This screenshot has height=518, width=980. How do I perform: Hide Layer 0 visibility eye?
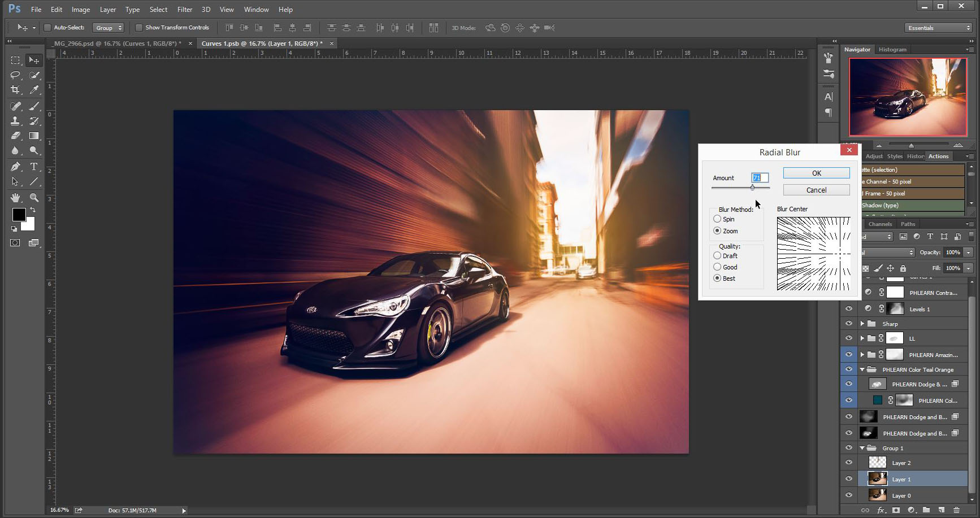coord(849,495)
